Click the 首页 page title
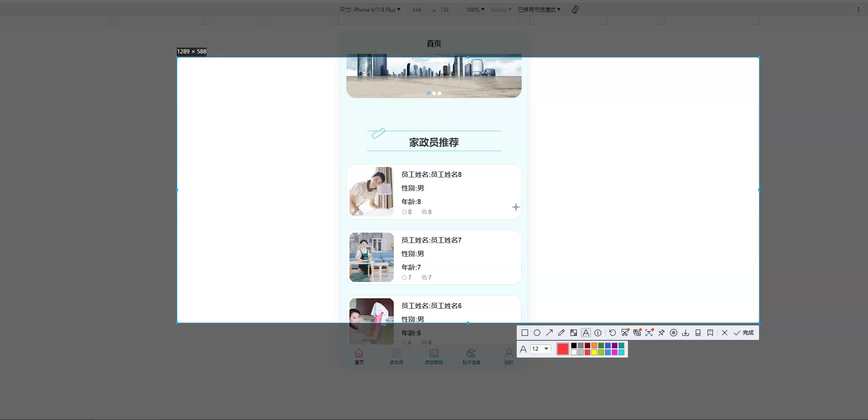Image resolution: width=868 pixels, height=420 pixels. pos(434,43)
